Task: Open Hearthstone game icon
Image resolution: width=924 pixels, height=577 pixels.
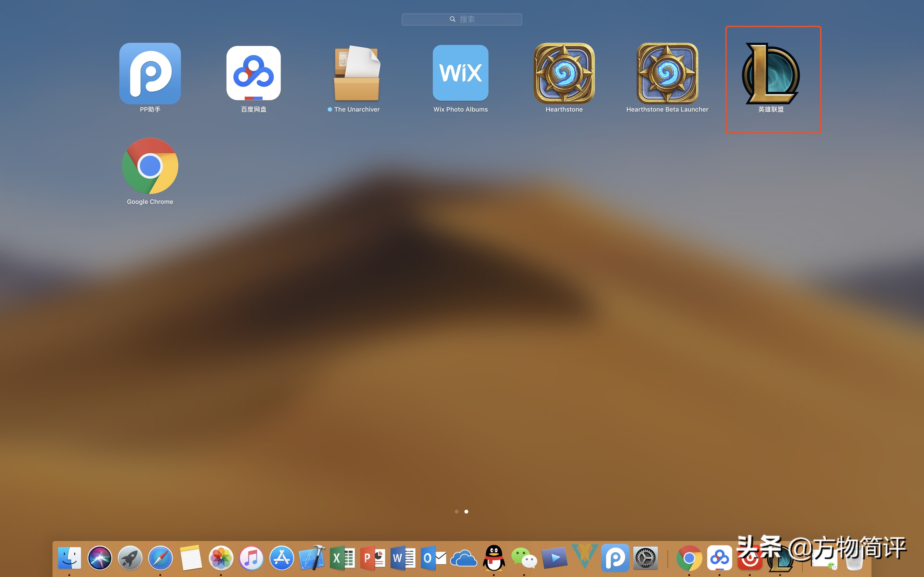Action: [x=564, y=74]
